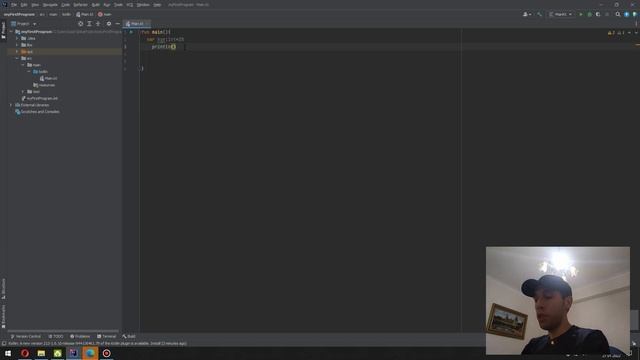Open the Help menu

tap(157, 4)
